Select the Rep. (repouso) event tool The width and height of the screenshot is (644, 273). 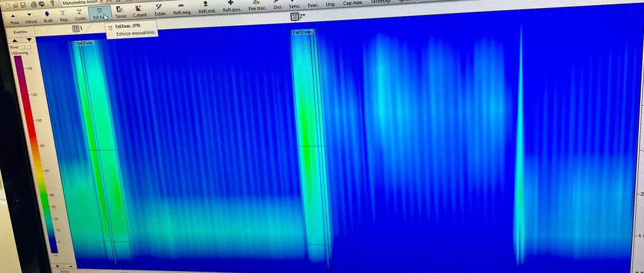pos(64,16)
